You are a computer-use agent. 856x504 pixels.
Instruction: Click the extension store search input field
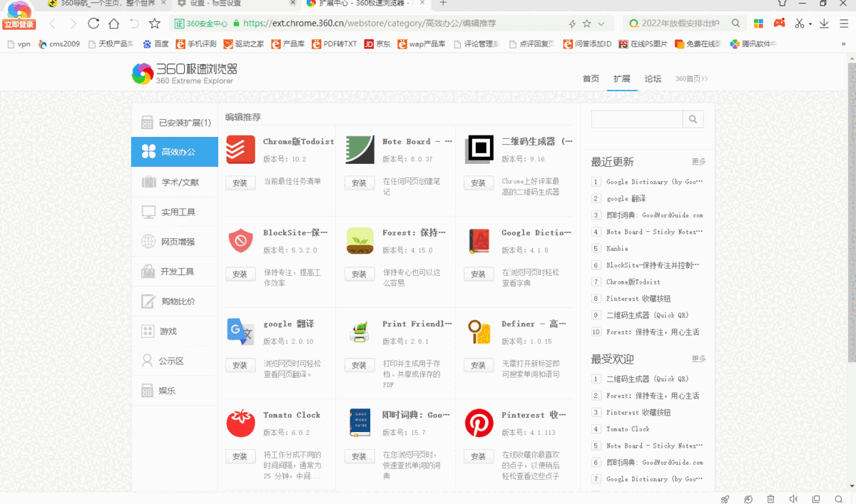pos(637,119)
